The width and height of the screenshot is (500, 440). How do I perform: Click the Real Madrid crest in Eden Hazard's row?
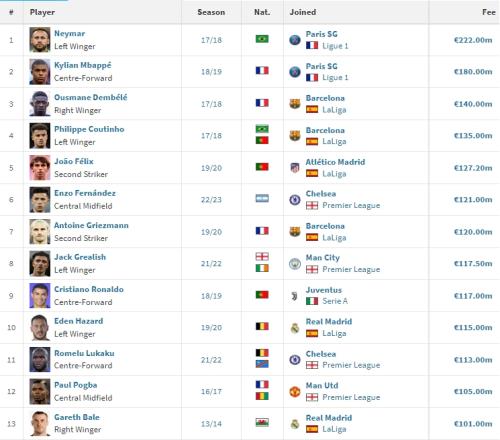(295, 328)
